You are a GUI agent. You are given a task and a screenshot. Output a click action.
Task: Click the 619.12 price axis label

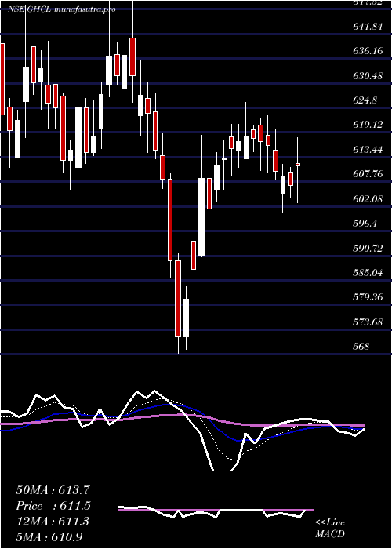[x=368, y=125]
